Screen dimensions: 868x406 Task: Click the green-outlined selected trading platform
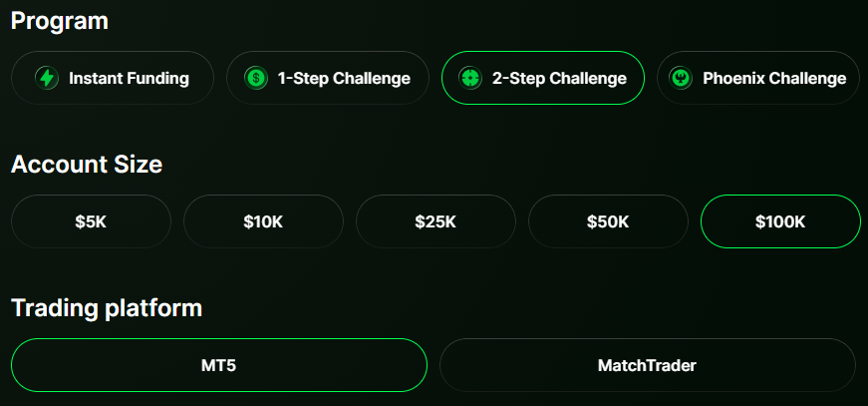(218, 365)
